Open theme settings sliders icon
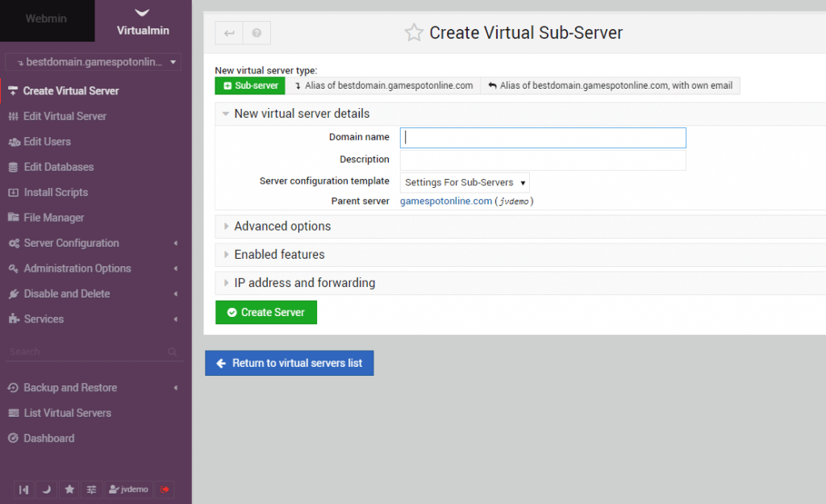Image resolution: width=826 pixels, height=504 pixels. 92,489
